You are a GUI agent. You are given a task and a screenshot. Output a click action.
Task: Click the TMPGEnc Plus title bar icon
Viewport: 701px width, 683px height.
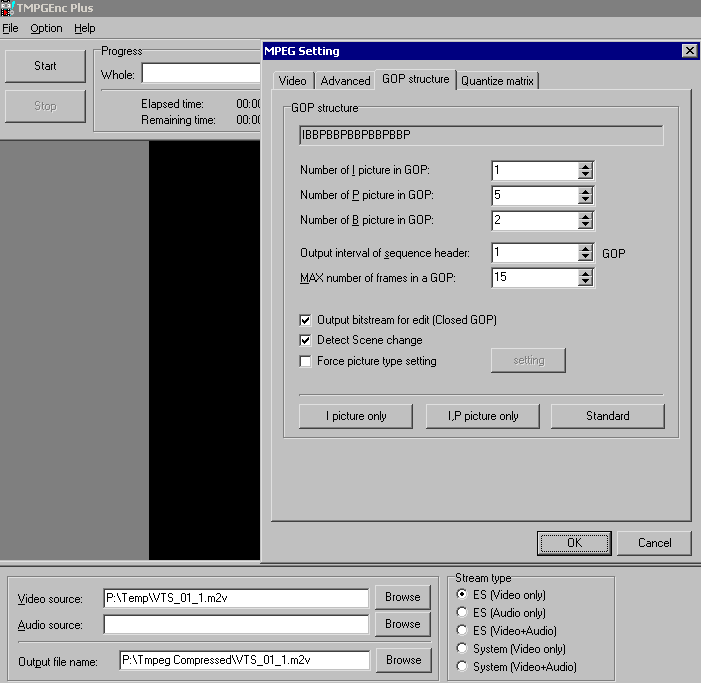pos(7,8)
